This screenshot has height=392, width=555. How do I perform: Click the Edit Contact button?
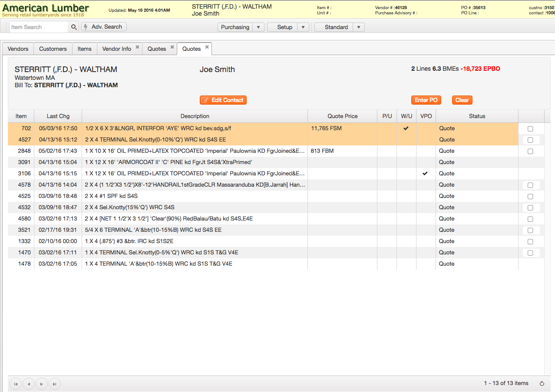pyautogui.click(x=223, y=100)
